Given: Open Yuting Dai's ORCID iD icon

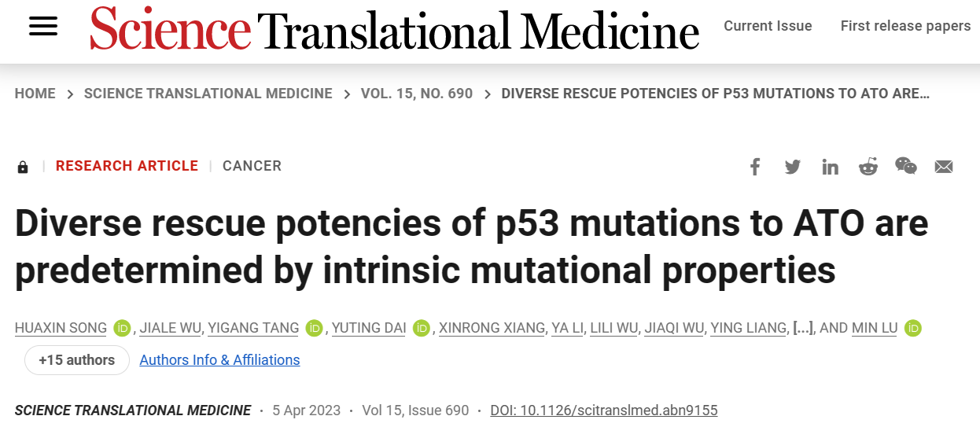Looking at the screenshot, I should pos(422,328).
